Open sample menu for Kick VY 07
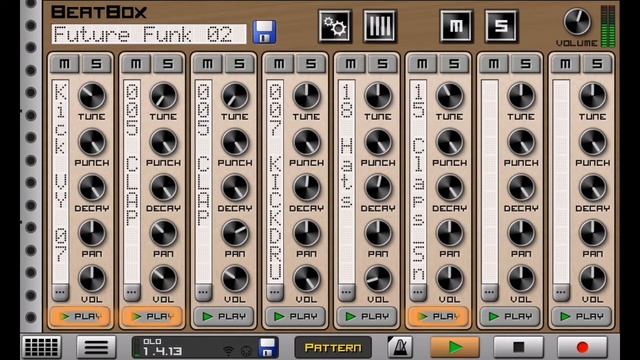640x360 pixels. (x=60, y=292)
